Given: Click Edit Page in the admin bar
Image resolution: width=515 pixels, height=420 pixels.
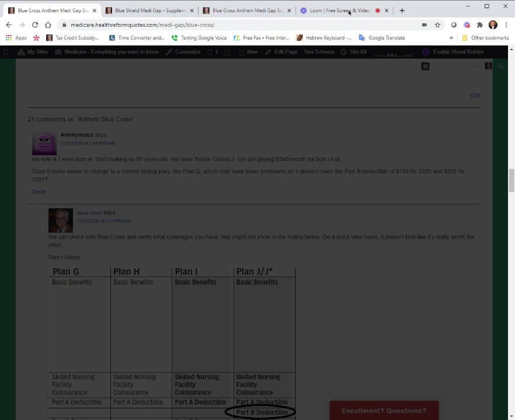Looking at the screenshot, I should click(281, 52).
